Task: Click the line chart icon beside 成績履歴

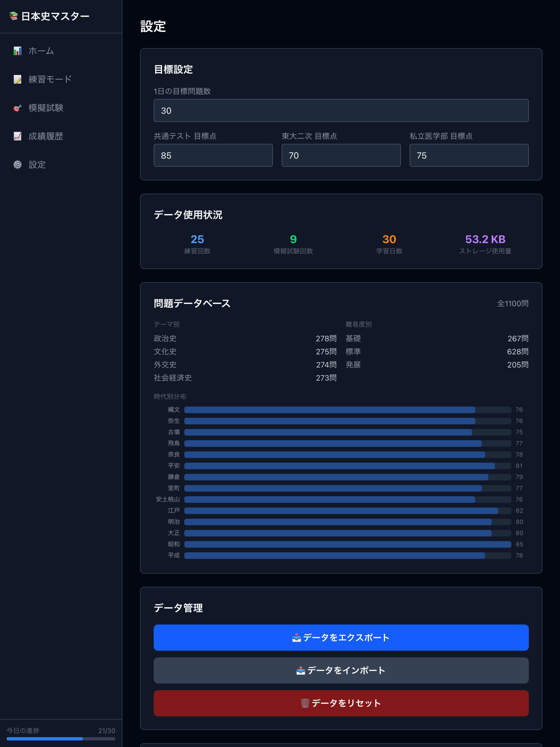Action: click(17, 136)
